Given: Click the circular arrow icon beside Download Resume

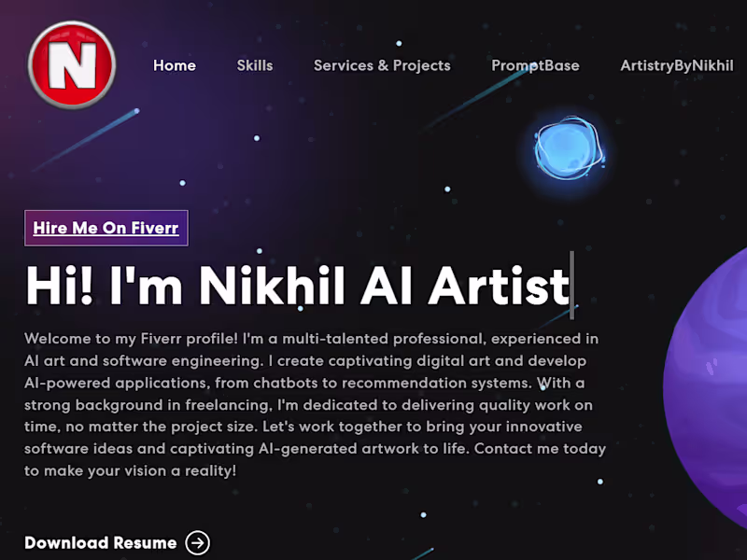Looking at the screenshot, I should click(198, 542).
